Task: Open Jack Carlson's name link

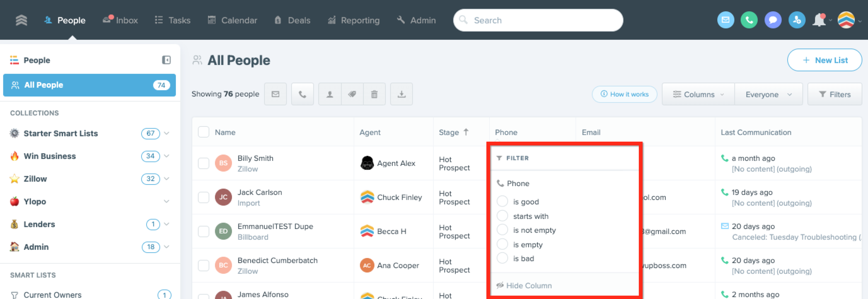Action: click(x=260, y=192)
